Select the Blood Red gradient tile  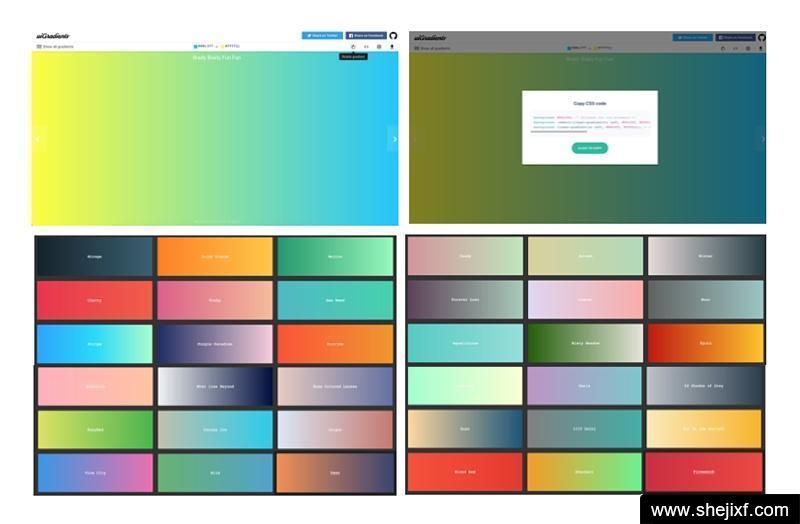click(465, 472)
